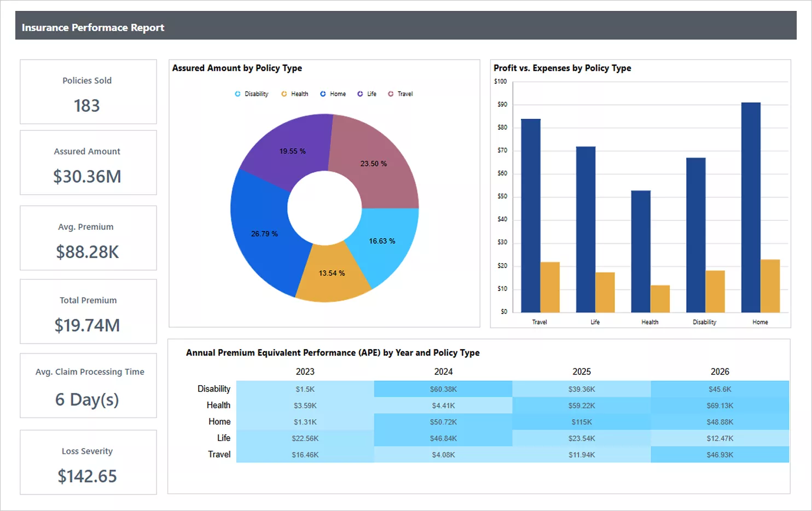
Task: Click the $22.56K cell
Action: pos(305,438)
